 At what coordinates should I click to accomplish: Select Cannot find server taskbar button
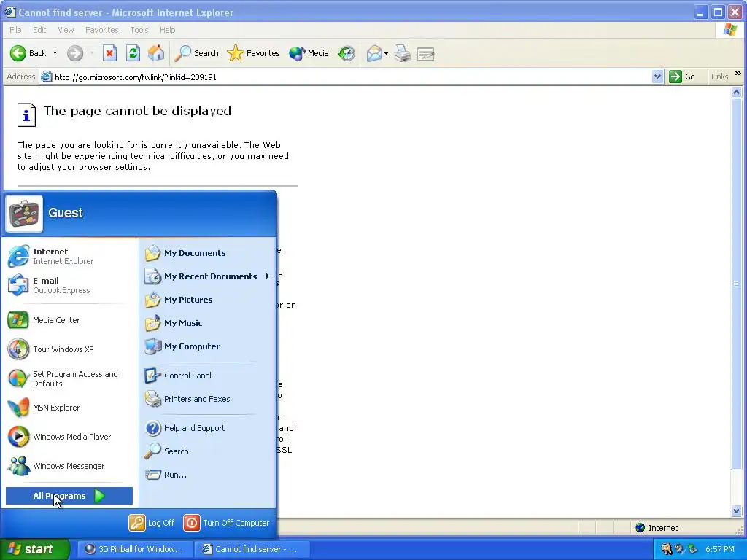252,549
